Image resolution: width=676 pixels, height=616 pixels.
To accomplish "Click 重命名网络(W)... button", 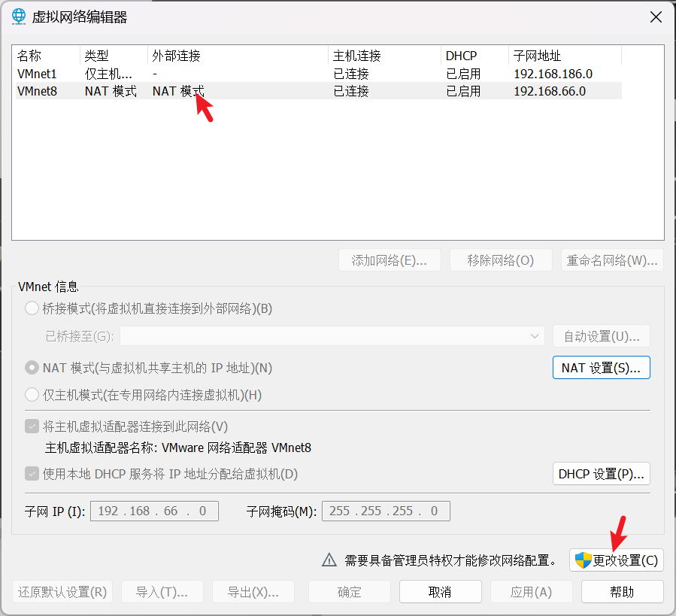I will click(612, 260).
